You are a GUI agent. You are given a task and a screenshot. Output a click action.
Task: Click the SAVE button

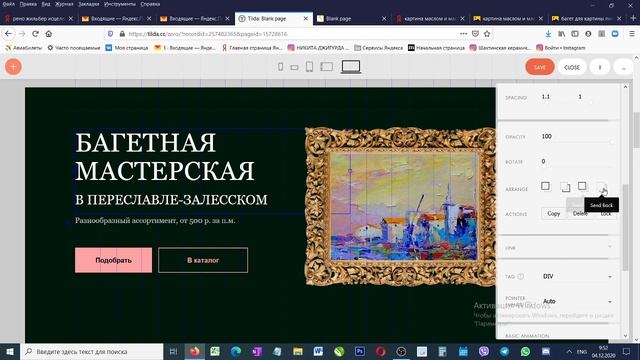[x=540, y=67]
